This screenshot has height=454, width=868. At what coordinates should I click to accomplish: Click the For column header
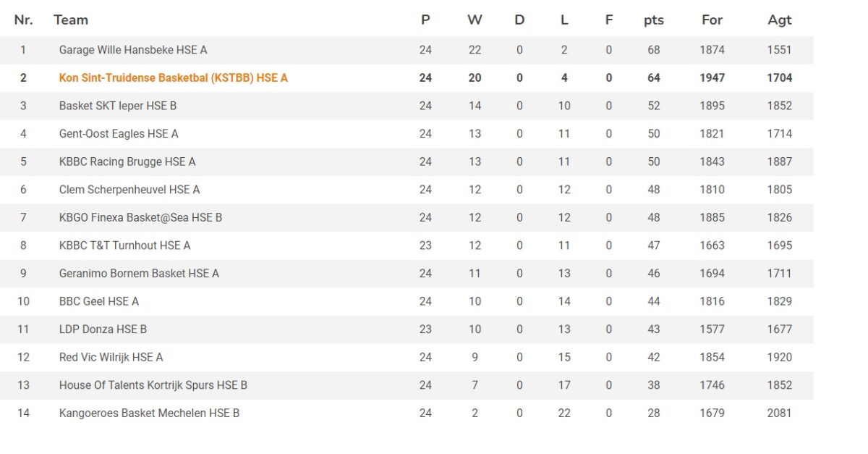(x=712, y=20)
